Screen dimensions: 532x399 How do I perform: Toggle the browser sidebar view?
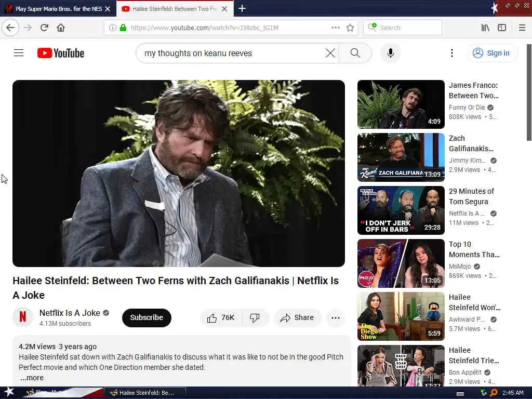502,28
